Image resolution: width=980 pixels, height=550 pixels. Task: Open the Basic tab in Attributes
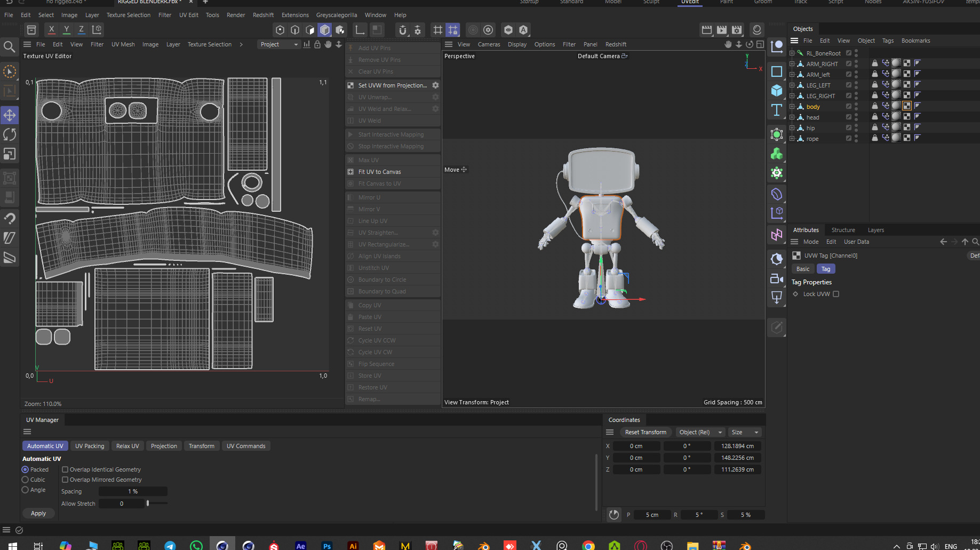coord(803,269)
